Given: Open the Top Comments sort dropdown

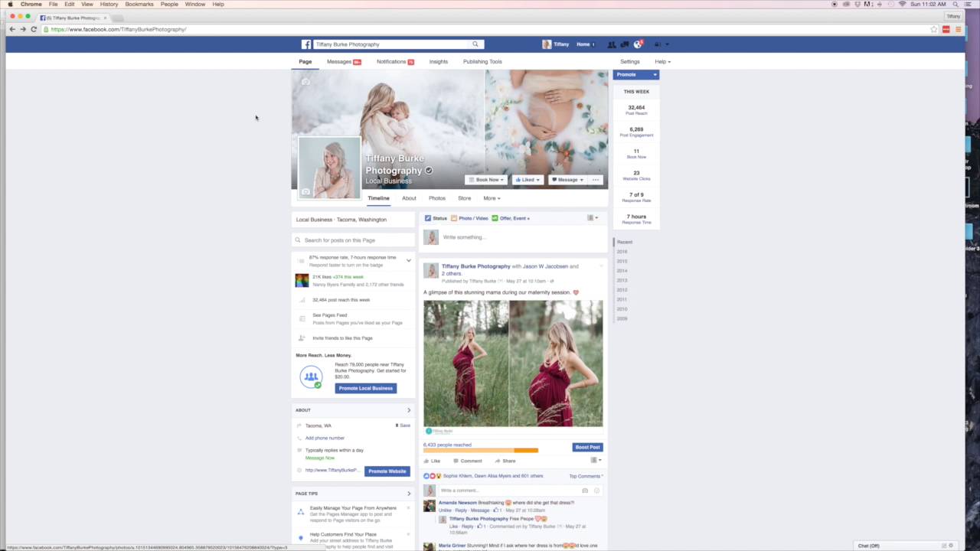Looking at the screenshot, I should [586, 476].
